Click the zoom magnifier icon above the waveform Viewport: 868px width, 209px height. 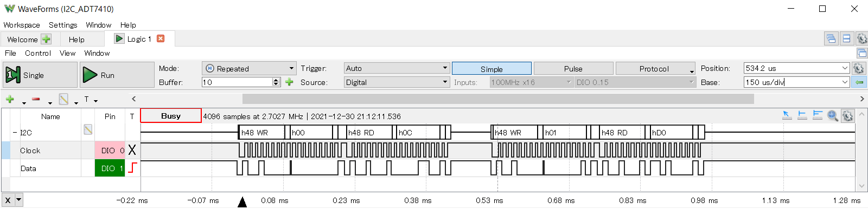point(833,115)
